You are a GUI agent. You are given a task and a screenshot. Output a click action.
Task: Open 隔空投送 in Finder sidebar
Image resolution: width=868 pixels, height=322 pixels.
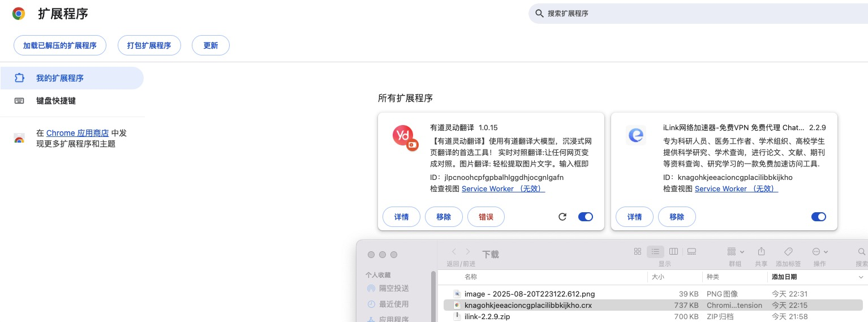pos(388,289)
